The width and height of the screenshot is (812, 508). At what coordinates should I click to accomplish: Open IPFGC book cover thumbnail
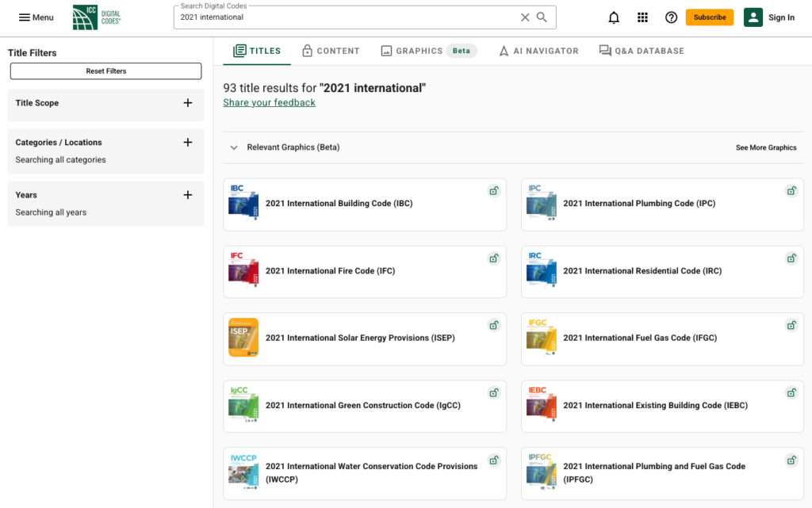point(541,472)
